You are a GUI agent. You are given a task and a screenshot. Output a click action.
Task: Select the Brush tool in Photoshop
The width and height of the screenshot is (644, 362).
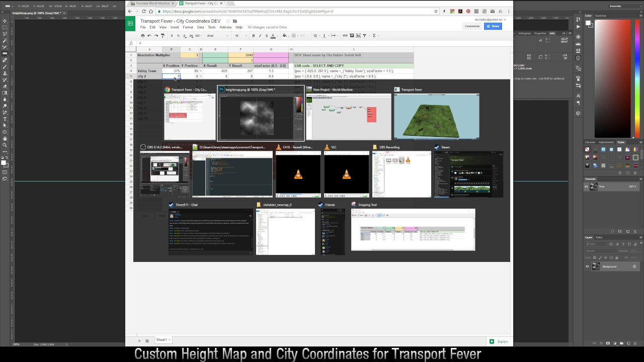[5, 66]
